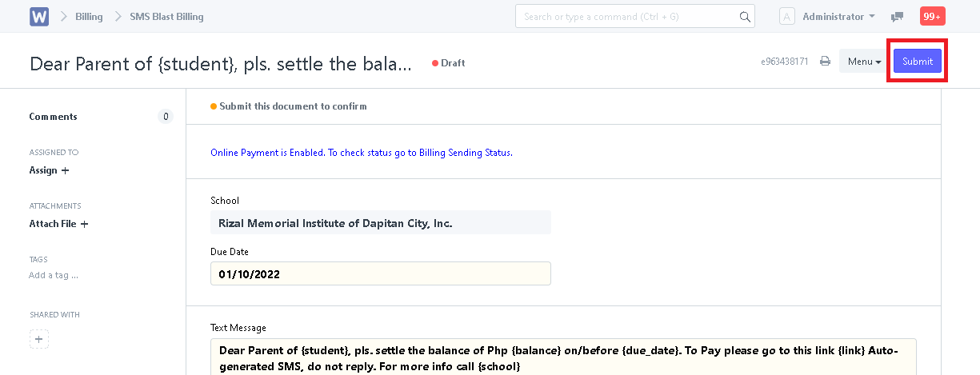Click the search magnifier icon

tap(745, 17)
